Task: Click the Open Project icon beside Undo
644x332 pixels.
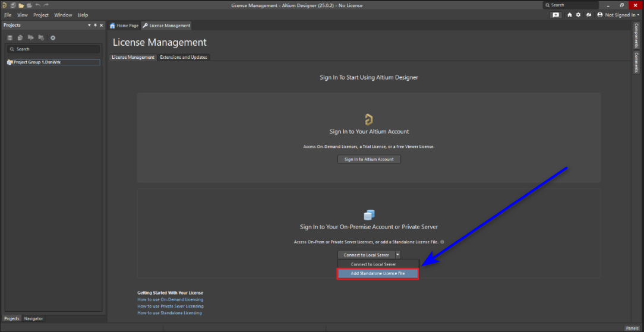Action: point(29,5)
